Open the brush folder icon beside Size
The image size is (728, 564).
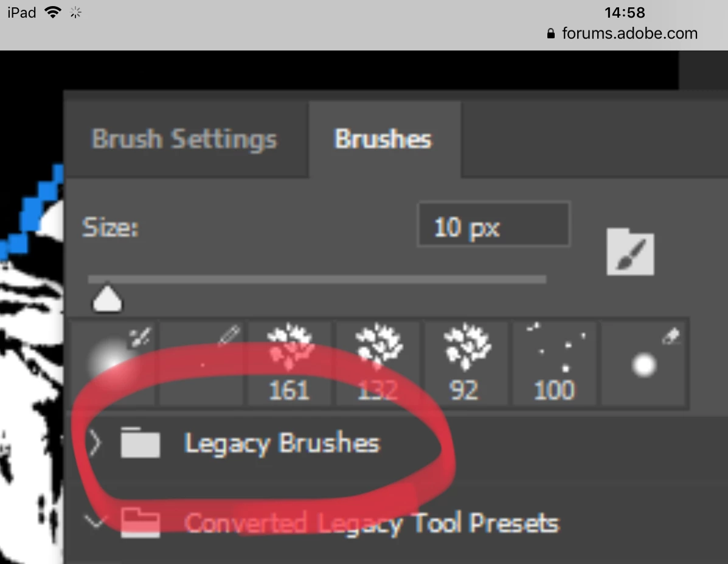630,252
